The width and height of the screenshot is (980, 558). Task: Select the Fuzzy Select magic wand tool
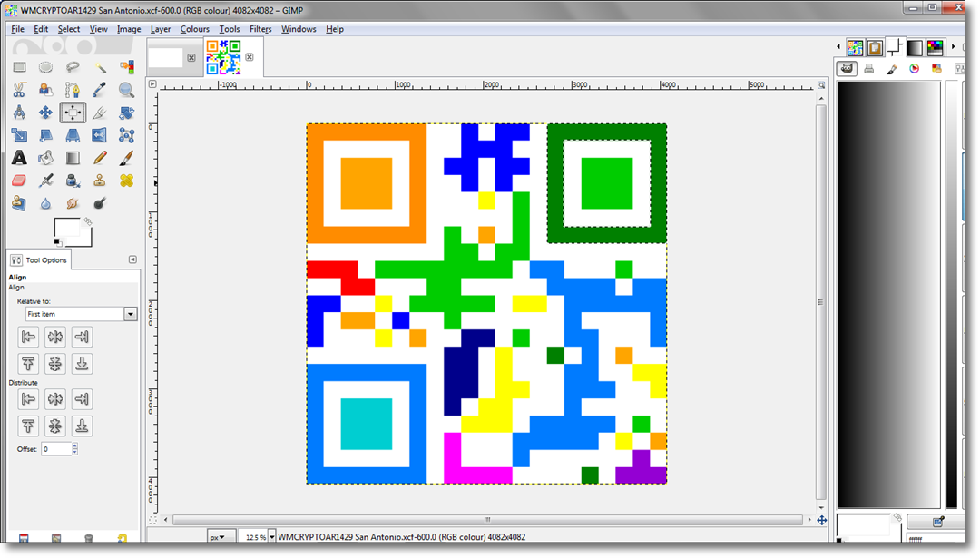click(x=100, y=67)
